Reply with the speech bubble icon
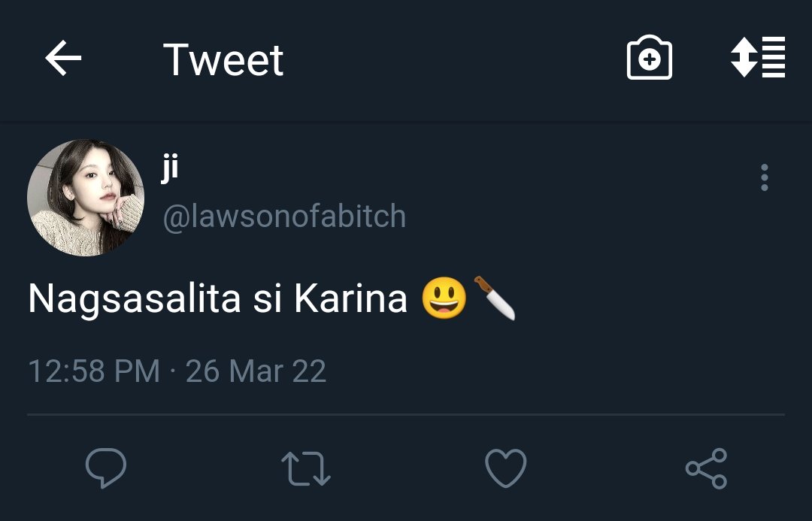812x521 pixels. [x=106, y=468]
